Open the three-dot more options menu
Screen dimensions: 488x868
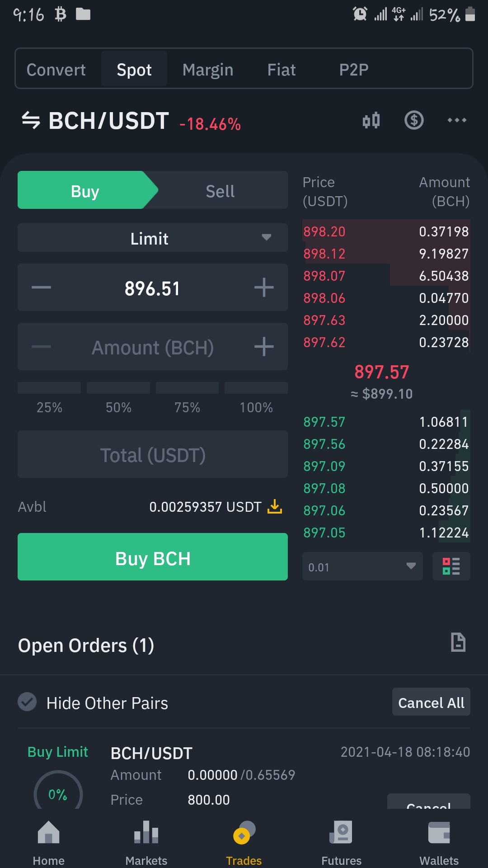coord(457,120)
